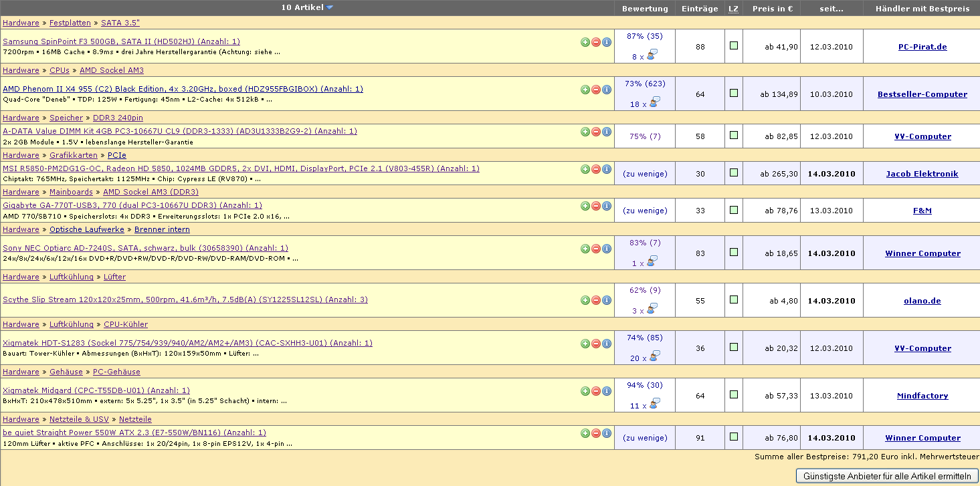Open the user reviews icon next to 8 x
Image resolution: width=980 pixels, height=486 pixels.
[x=652, y=55]
